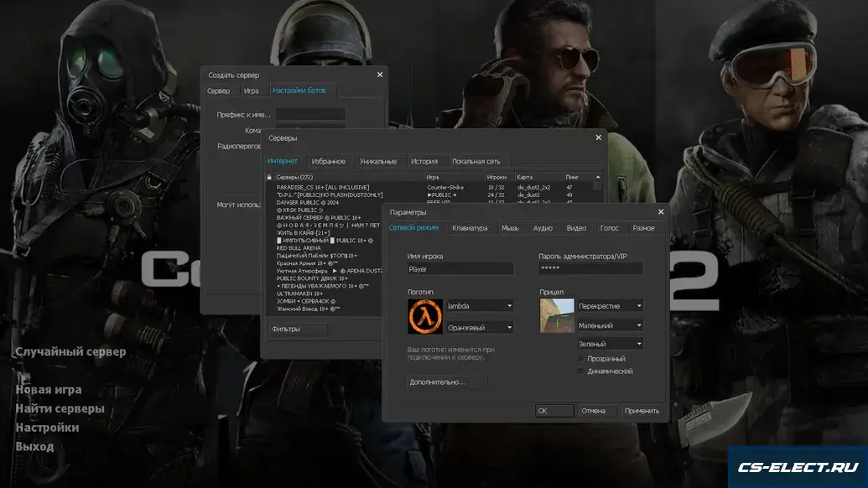Switch to the Разное tab
Screen dimensions: 868x488
pos(643,228)
